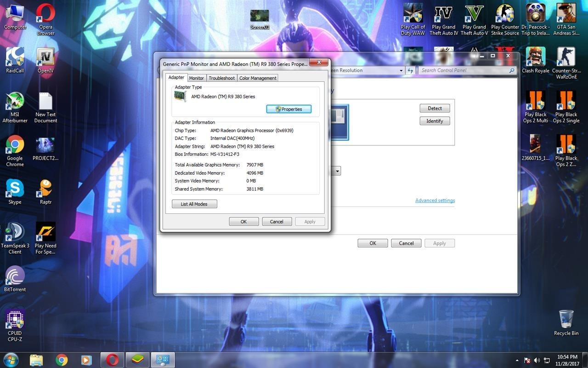
Task: Switch to the Troubleshoot tab
Action: click(221, 78)
